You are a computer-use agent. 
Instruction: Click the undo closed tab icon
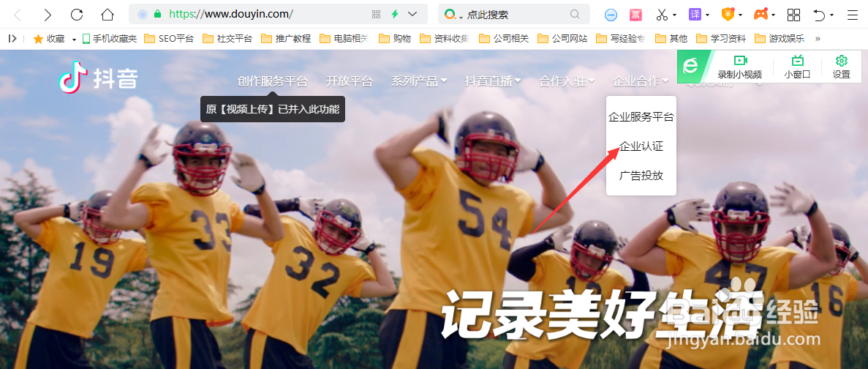click(819, 15)
